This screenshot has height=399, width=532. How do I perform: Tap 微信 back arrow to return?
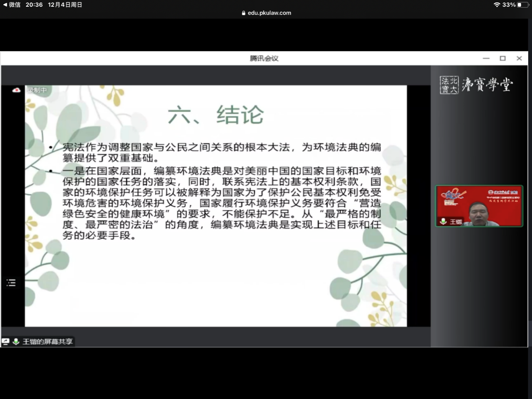(x=5, y=5)
